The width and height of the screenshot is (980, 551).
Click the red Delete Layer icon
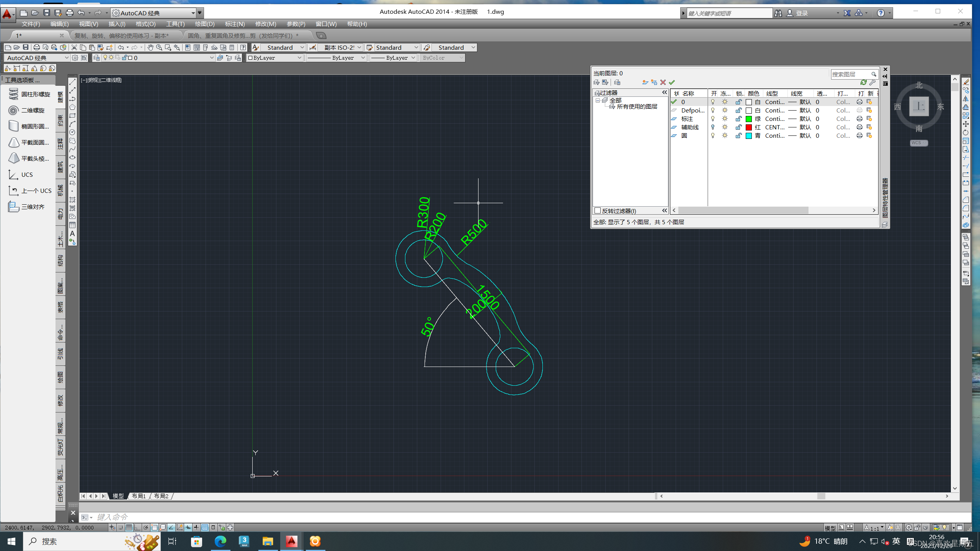663,82
